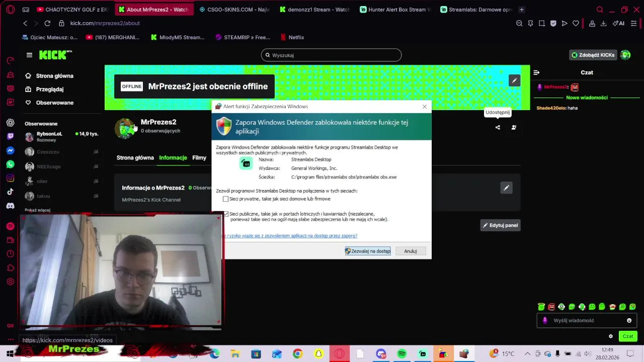Open Opera sidebar settings gear
The image size is (644, 362).
10,282
